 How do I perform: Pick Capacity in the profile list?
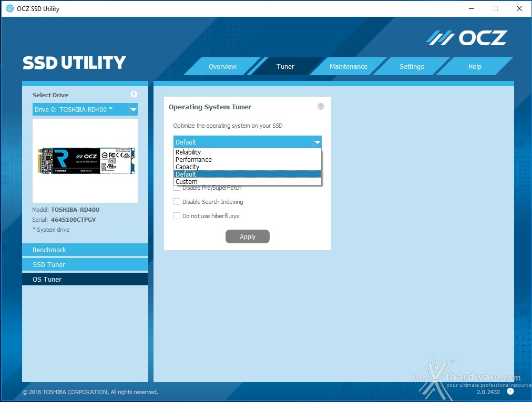248,167
